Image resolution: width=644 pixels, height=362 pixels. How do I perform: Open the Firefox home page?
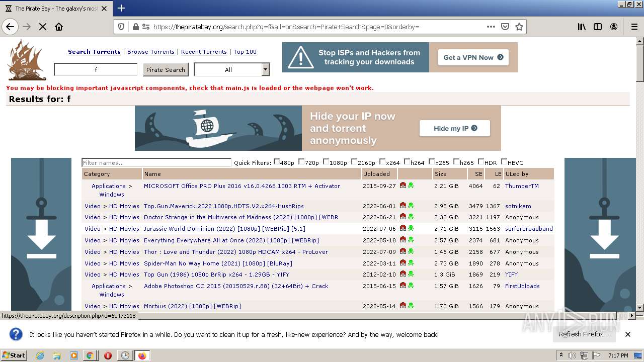[59, 27]
